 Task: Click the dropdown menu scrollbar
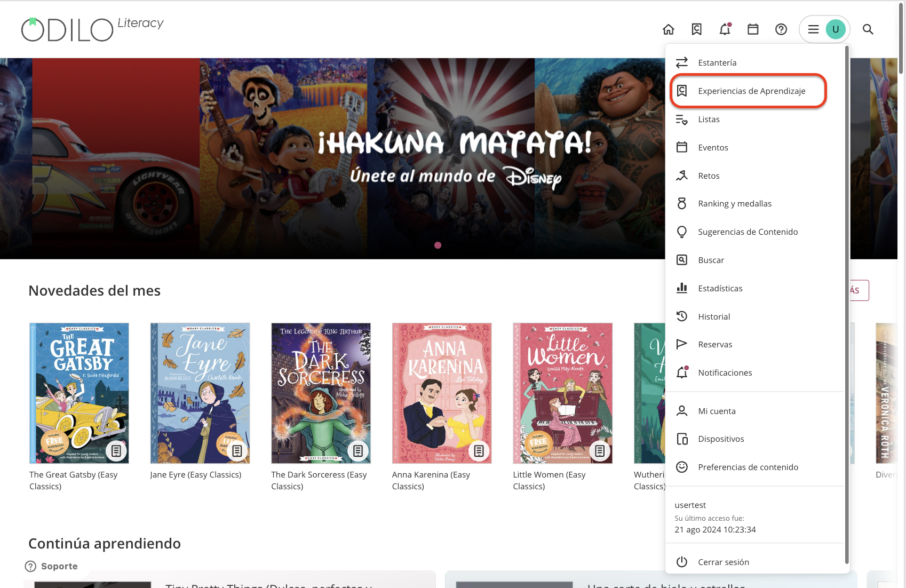(846, 304)
